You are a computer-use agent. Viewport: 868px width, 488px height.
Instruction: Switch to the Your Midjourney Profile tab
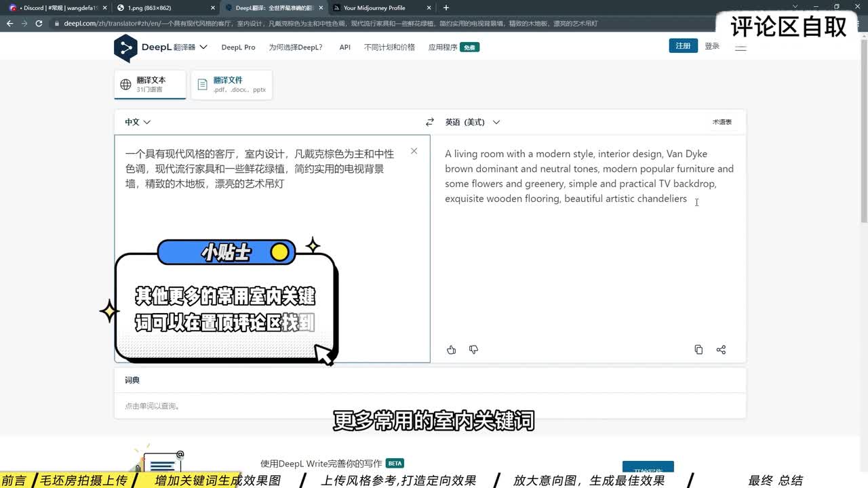(x=374, y=7)
